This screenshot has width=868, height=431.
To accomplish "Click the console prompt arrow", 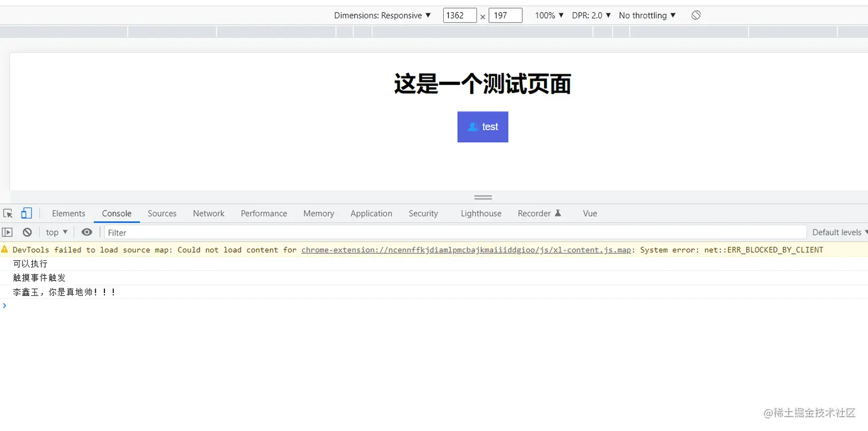I will coord(5,305).
